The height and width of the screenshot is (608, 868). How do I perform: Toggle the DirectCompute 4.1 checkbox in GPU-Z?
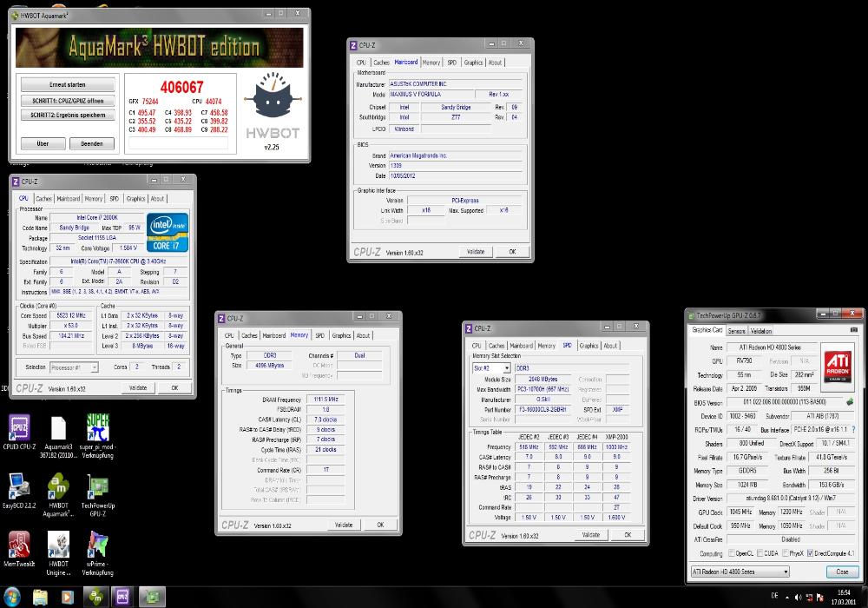[810, 553]
